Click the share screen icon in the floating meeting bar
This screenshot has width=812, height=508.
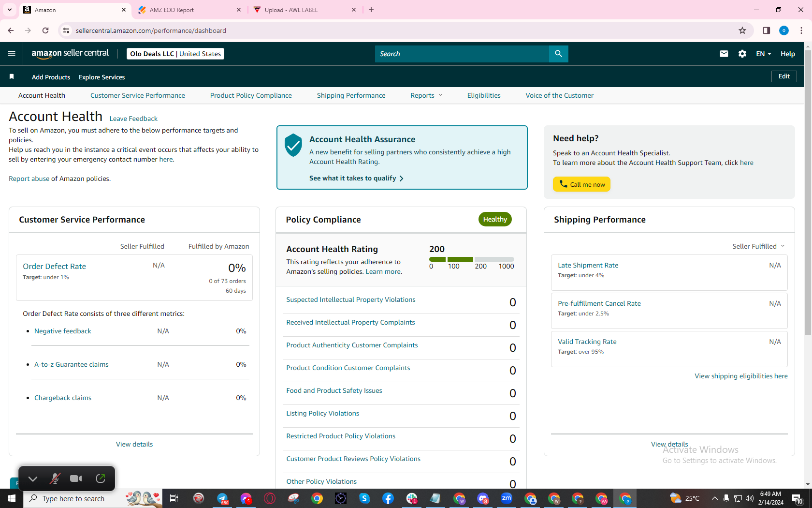tap(101, 478)
